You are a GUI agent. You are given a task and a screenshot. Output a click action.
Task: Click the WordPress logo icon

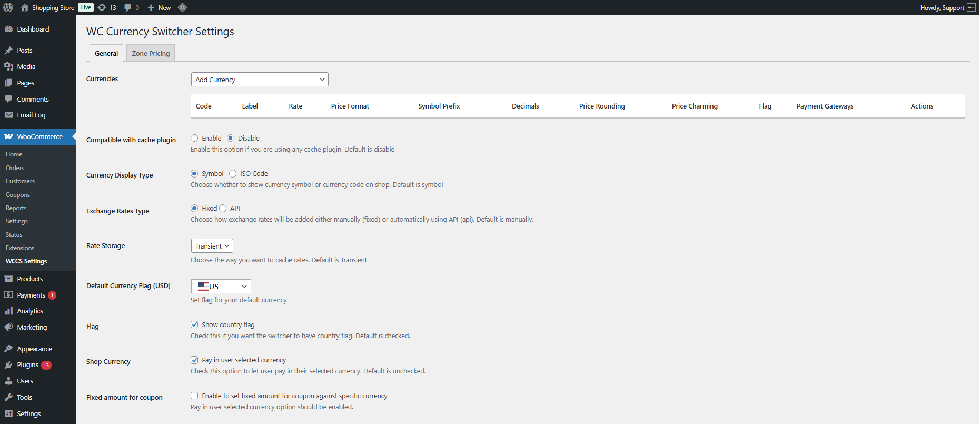click(8, 7)
